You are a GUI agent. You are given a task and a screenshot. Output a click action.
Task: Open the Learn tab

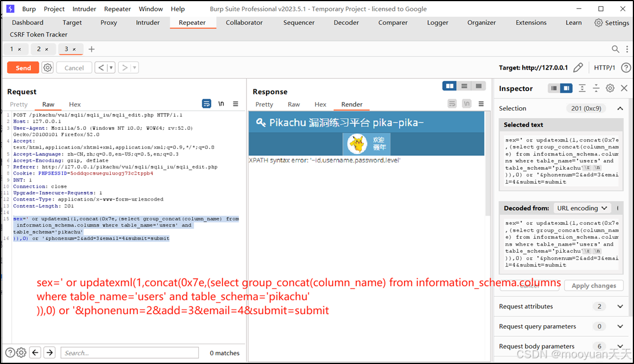tap(573, 23)
